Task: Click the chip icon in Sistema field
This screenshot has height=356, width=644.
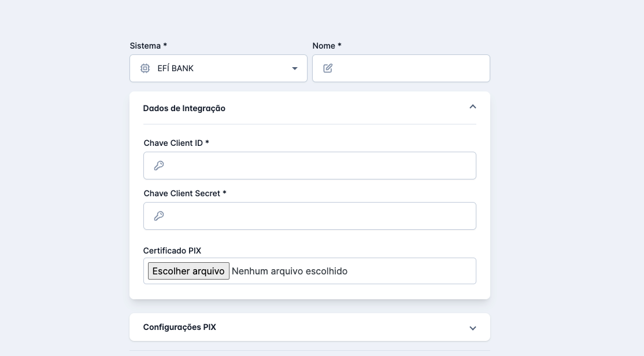Action: 145,68
